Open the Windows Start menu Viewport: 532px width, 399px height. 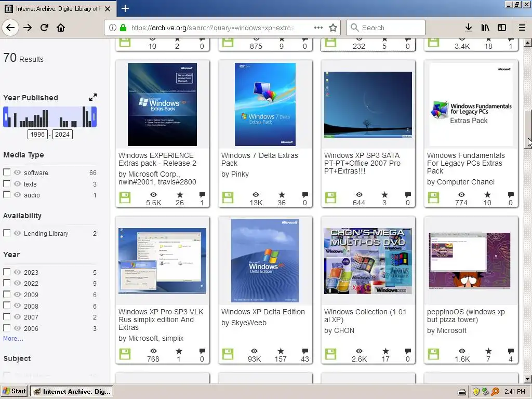[x=14, y=391]
